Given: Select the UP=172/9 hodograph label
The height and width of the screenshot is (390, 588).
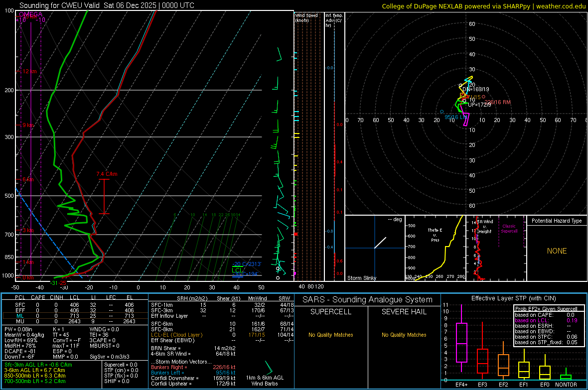Looking at the screenshot, I should coord(480,104).
